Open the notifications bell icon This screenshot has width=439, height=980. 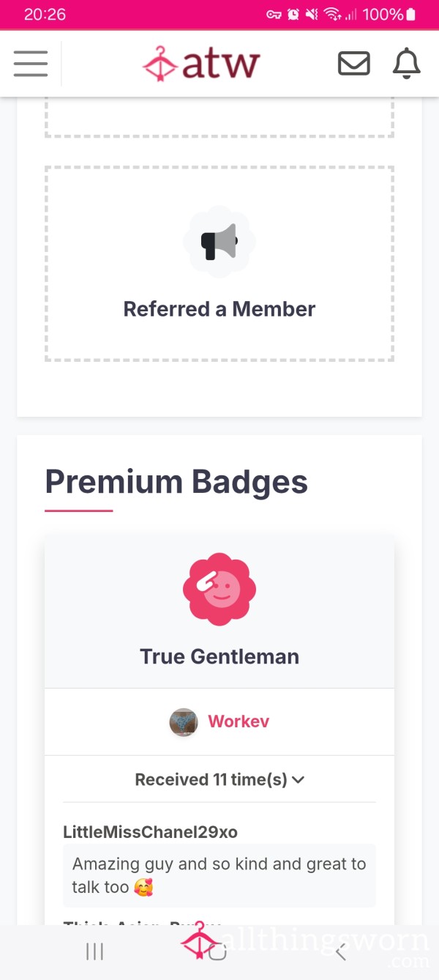pos(406,64)
